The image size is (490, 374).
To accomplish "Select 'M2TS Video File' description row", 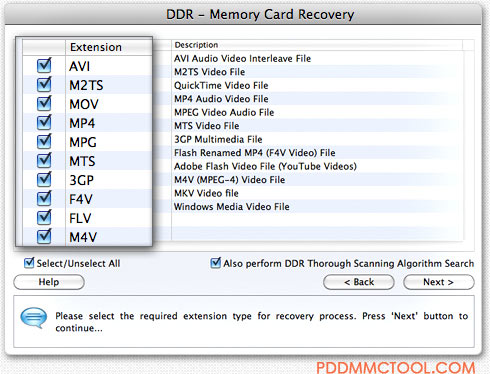I will point(210,72).
